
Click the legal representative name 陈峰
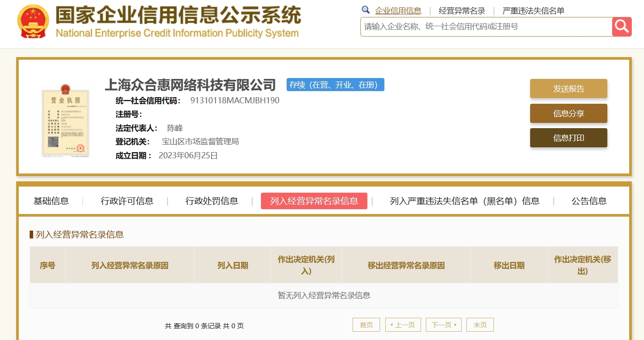pos(175,128)
